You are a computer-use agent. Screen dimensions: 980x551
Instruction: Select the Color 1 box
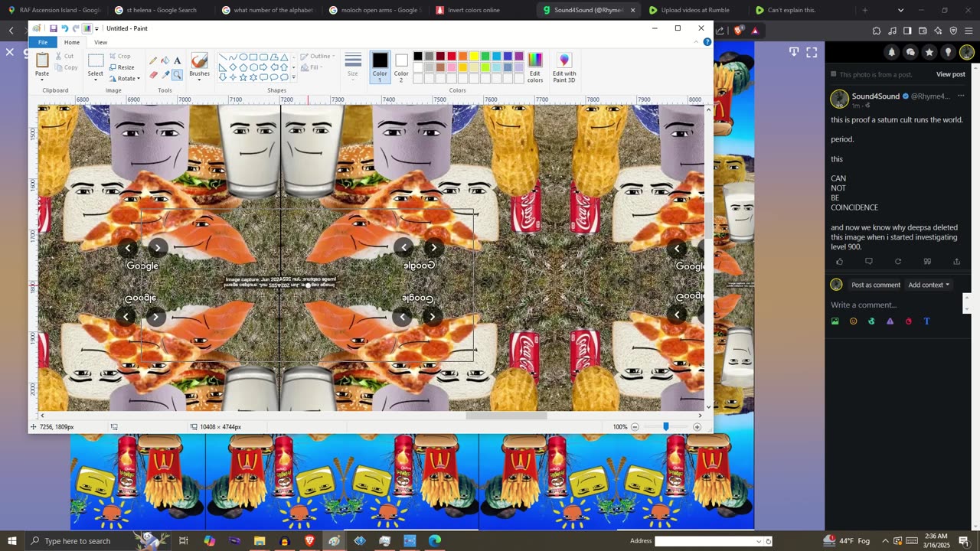pos(380,68)
